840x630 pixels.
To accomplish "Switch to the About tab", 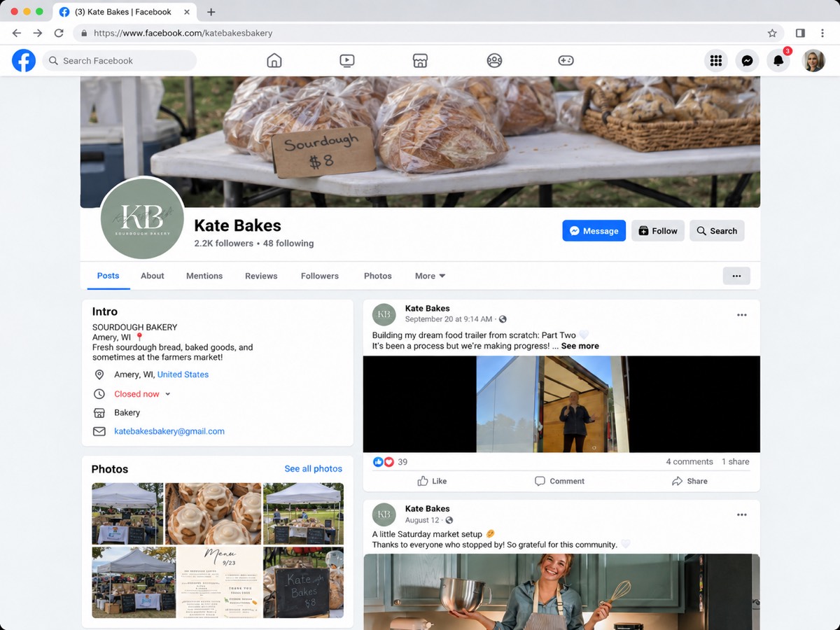I will [x=152, y=276].
